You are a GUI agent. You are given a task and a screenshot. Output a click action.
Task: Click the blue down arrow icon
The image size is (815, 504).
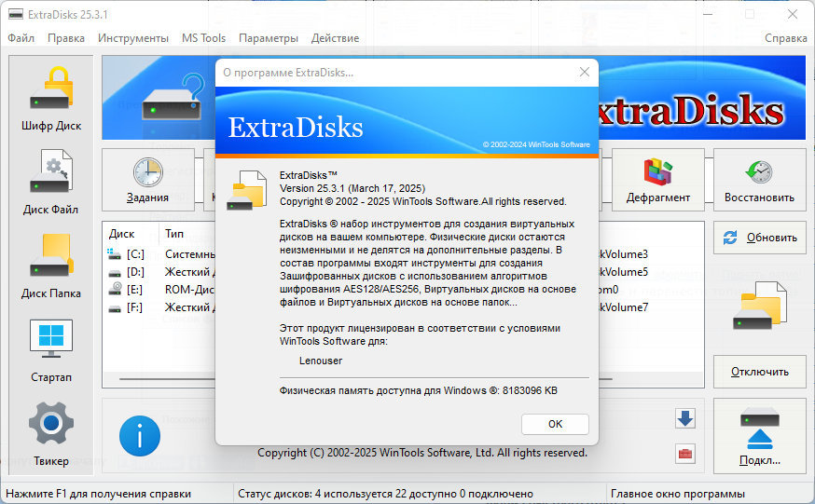click(x=685, y=418)
